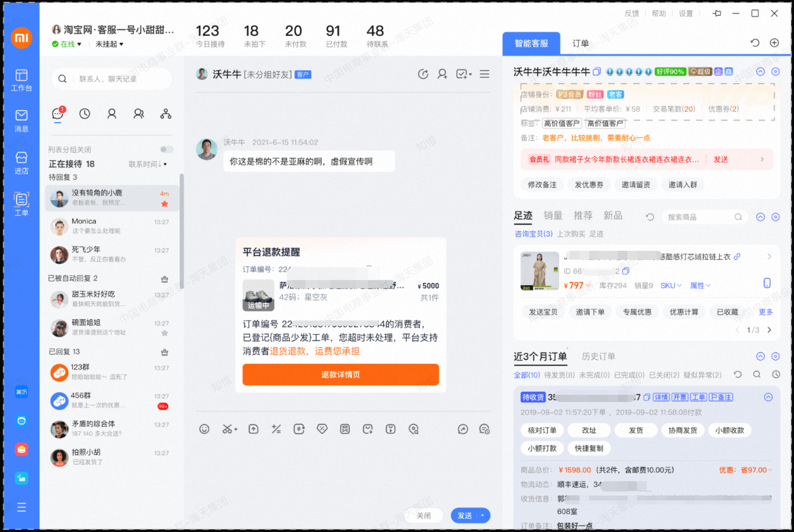Select the 推荐 product tab

[583, 216]
